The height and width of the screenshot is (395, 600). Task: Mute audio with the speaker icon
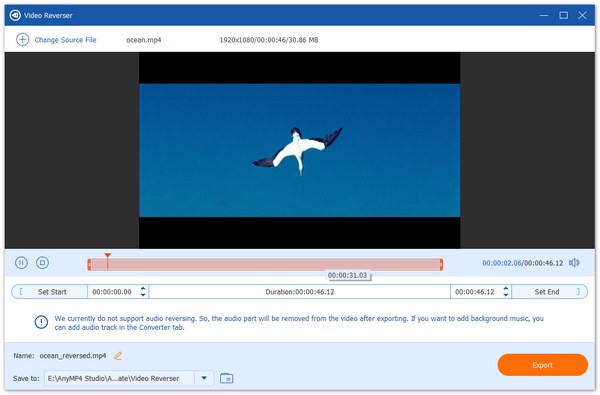[574, 263]
